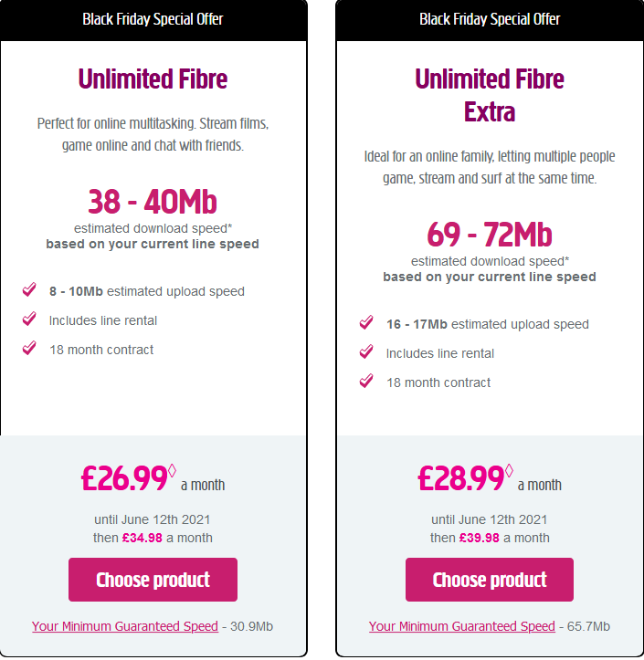Screen dimensions: 644x660
Task: Click checkmark by Fibre Extra 18 month contract
Action: [366, 381]
